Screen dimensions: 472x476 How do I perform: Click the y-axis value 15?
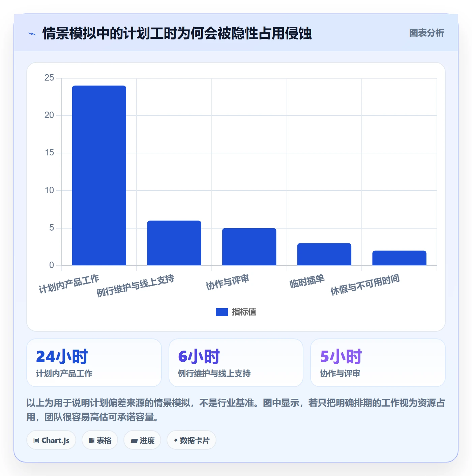pyautogui.click(x=49, y=153)
